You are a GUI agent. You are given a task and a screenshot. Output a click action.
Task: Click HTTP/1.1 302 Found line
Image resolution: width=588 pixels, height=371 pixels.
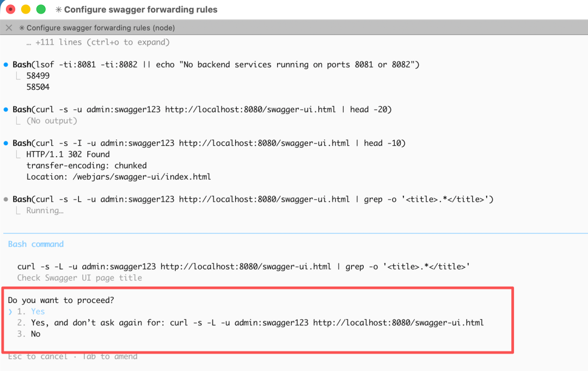point(68,154)
